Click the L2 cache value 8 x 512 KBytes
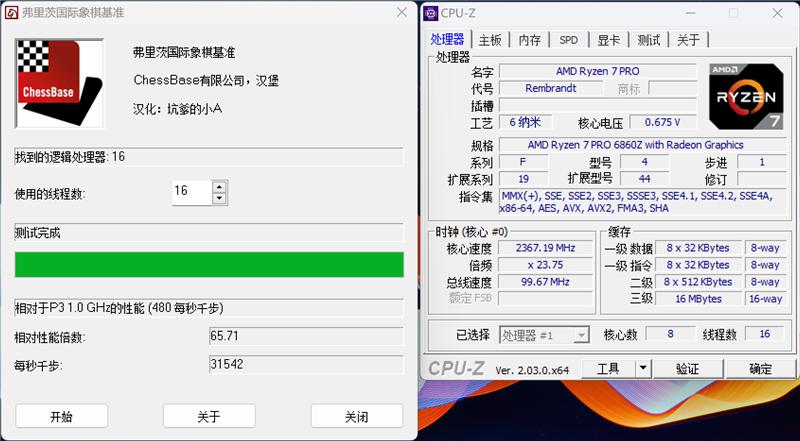 698,282
